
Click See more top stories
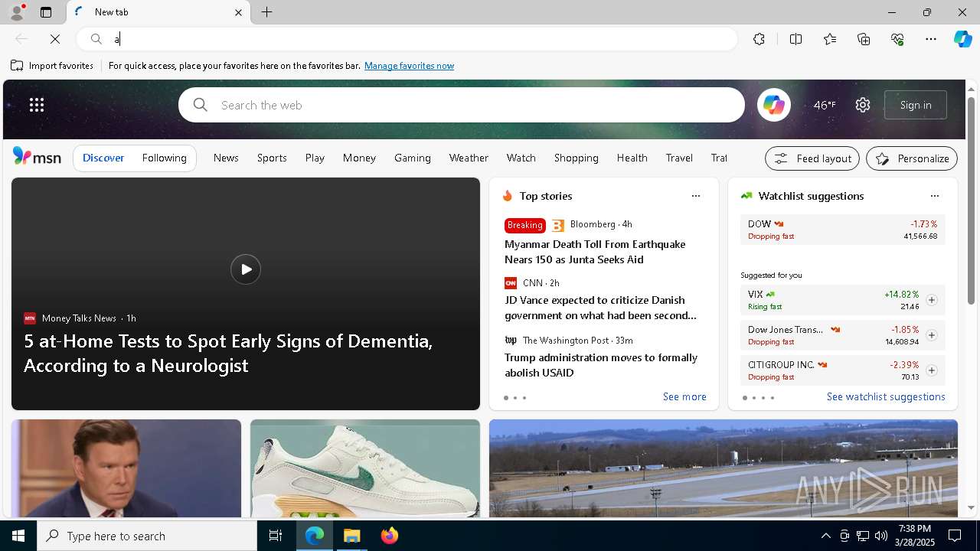[684, 396]
